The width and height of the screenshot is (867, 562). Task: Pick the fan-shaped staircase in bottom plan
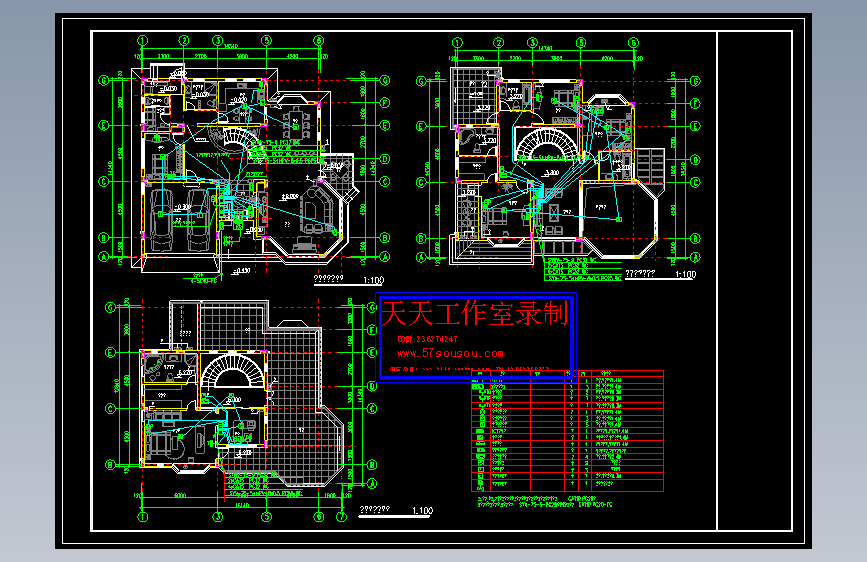tap(232, 371)
